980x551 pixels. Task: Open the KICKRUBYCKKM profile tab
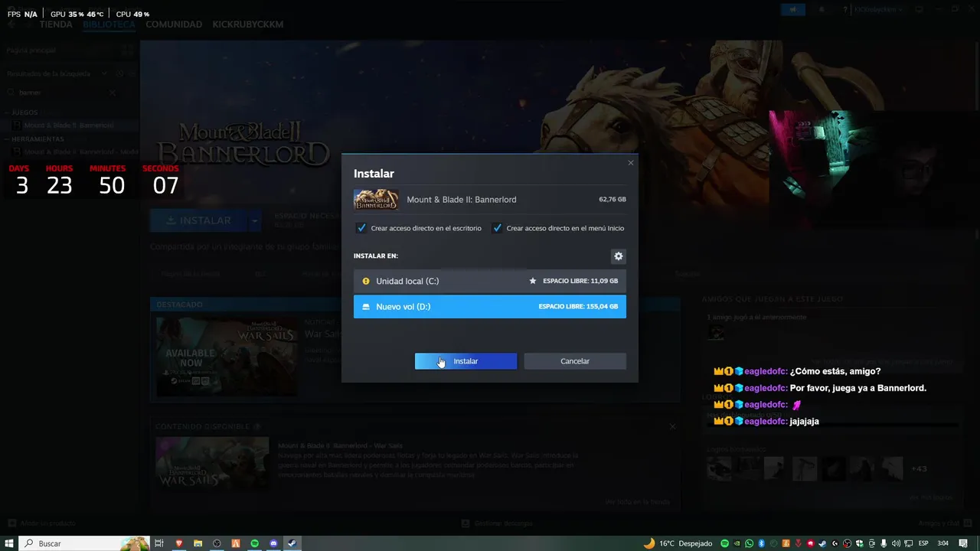click(248, 24)
